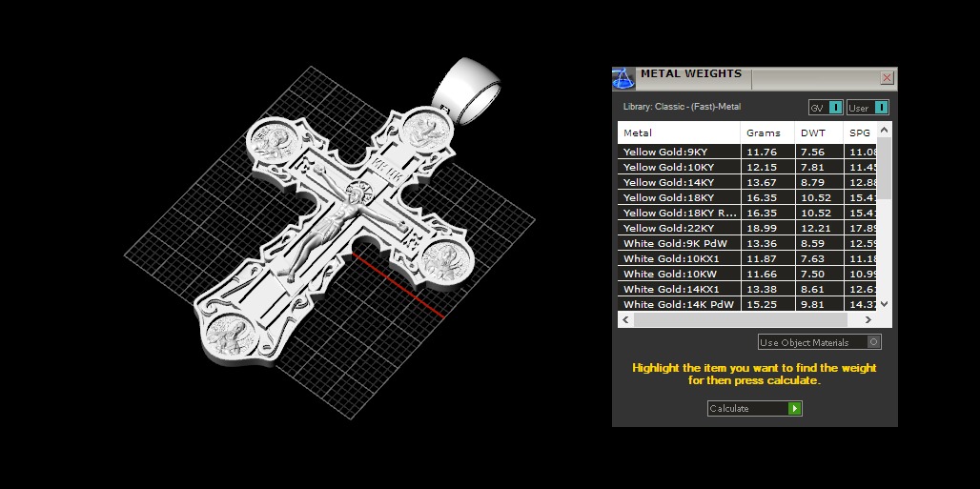Image resolution: width=980 pixels, height=489 pixels.
Task: Click the horizontal scrollbar left arrow
Action: pos(625,319)
